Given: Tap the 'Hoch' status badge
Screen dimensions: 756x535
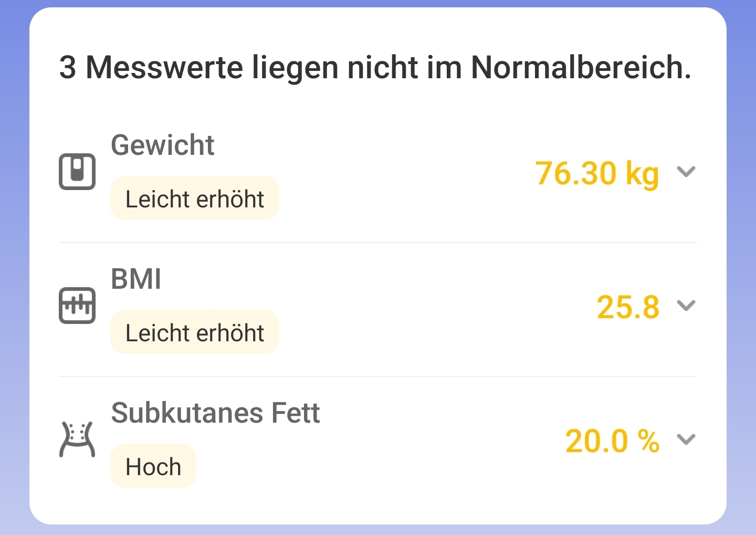Looking at the screenshot, I should [x=153, y=466].
